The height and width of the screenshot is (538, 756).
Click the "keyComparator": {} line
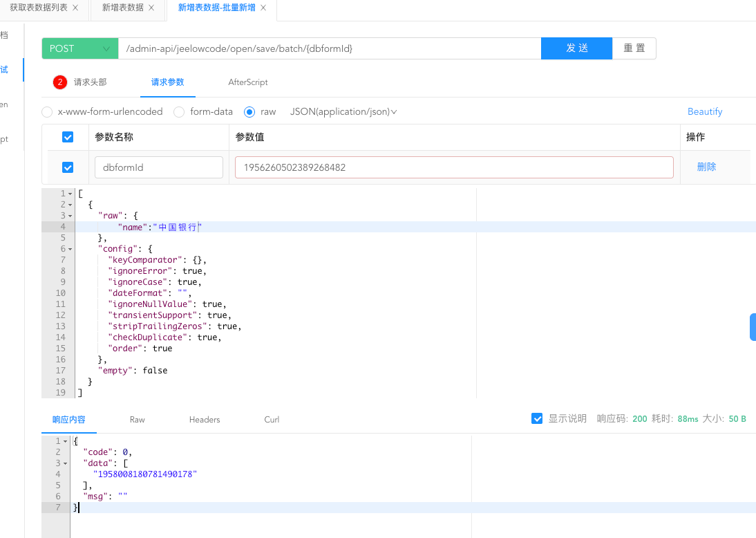coord(157,260)
